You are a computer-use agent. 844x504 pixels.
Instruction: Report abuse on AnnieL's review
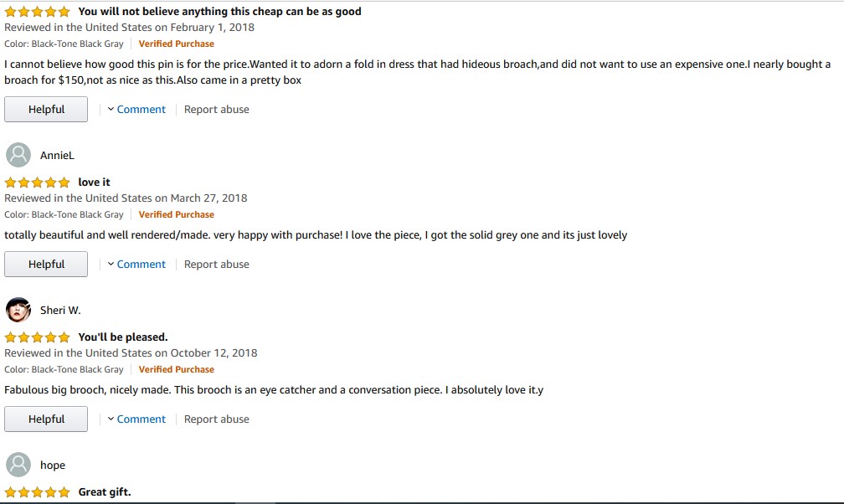tap(216, 265)
